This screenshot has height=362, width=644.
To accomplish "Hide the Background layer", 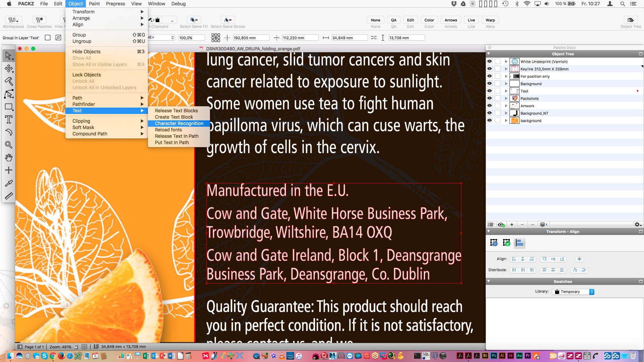I will 489,84.
